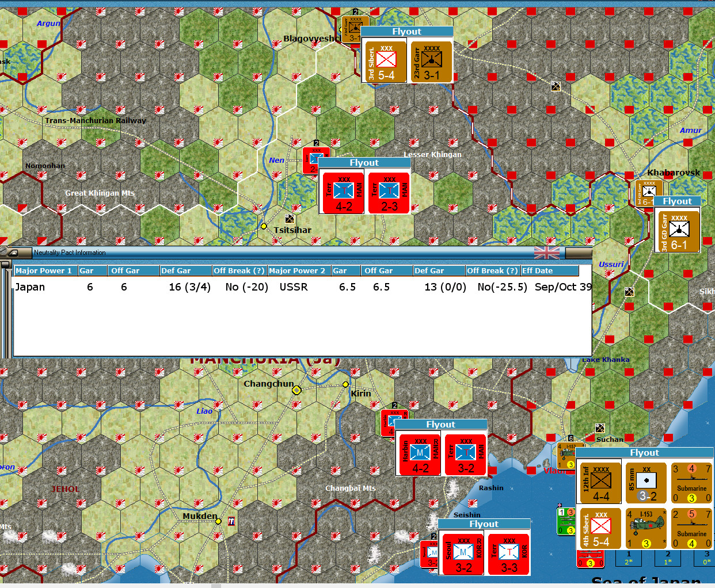The height and width of the screenshot is (588, 715).
Task: Select the I-153 fighter in the flyout
Action: point(646,528)
